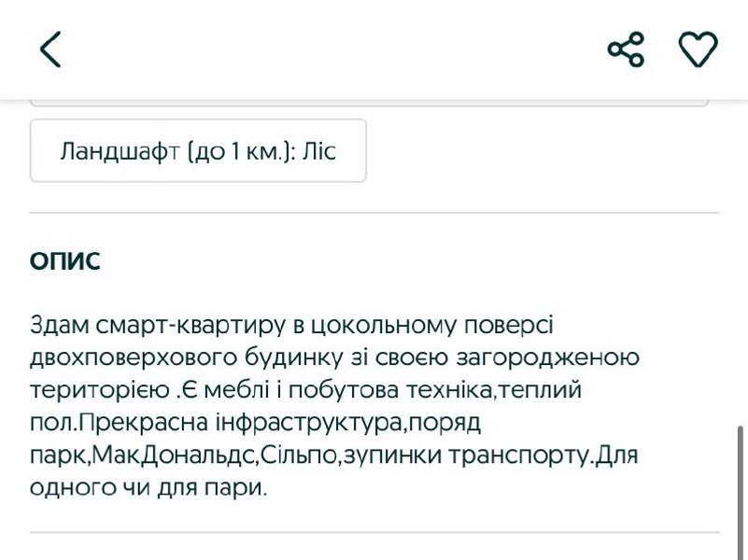Click the divider line above 'ОПИС'
This screenshot has height=560, width=748.
tap(374, 213)
